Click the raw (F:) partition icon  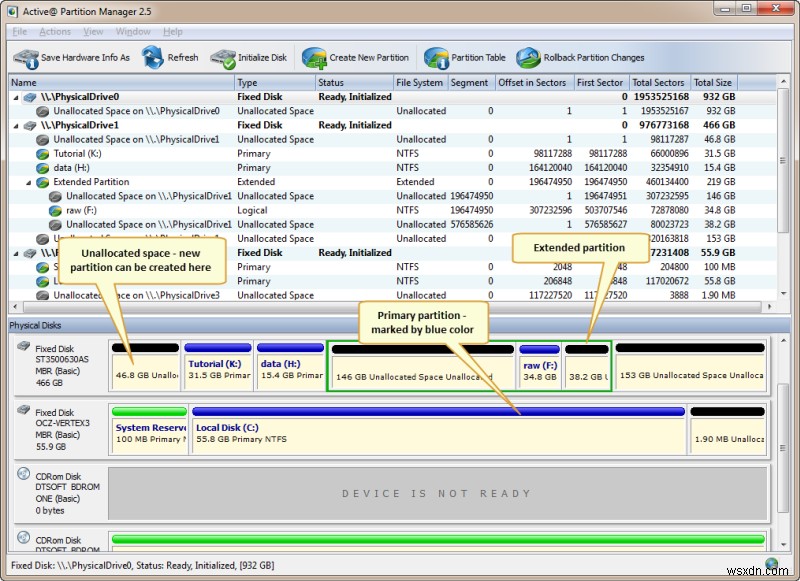pos(55,211)
